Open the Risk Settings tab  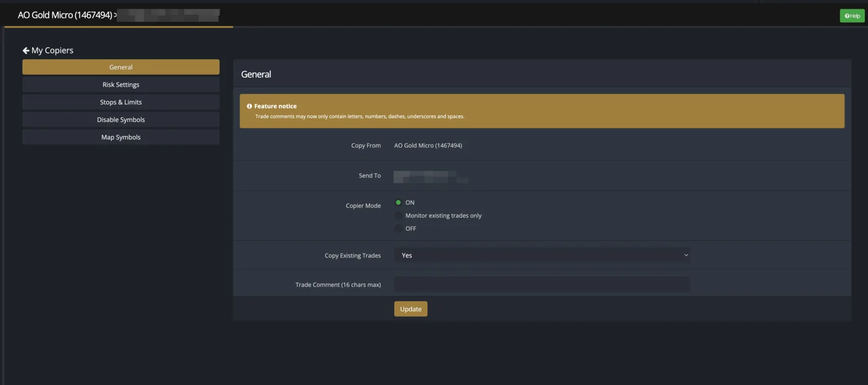121,85
